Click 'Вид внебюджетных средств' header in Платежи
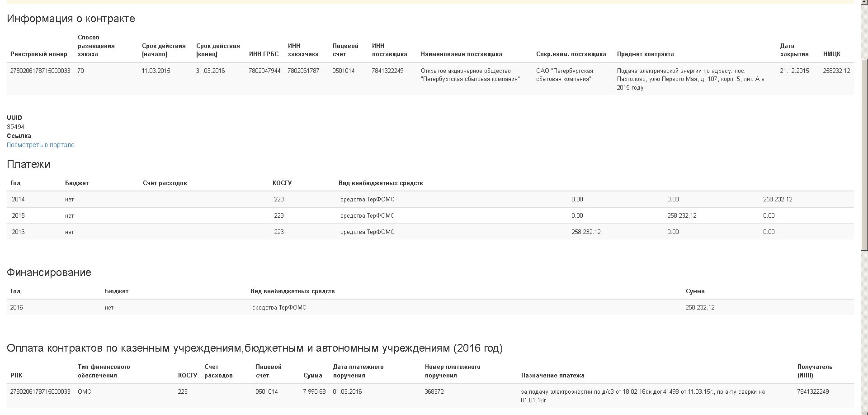This screenshot has width=868, height=415. click(381, 183)
